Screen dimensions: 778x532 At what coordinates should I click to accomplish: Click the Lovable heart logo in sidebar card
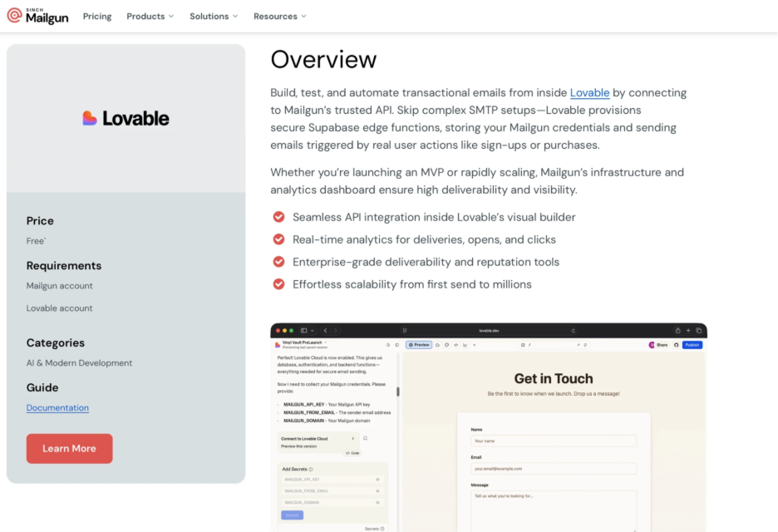[90, 118]
